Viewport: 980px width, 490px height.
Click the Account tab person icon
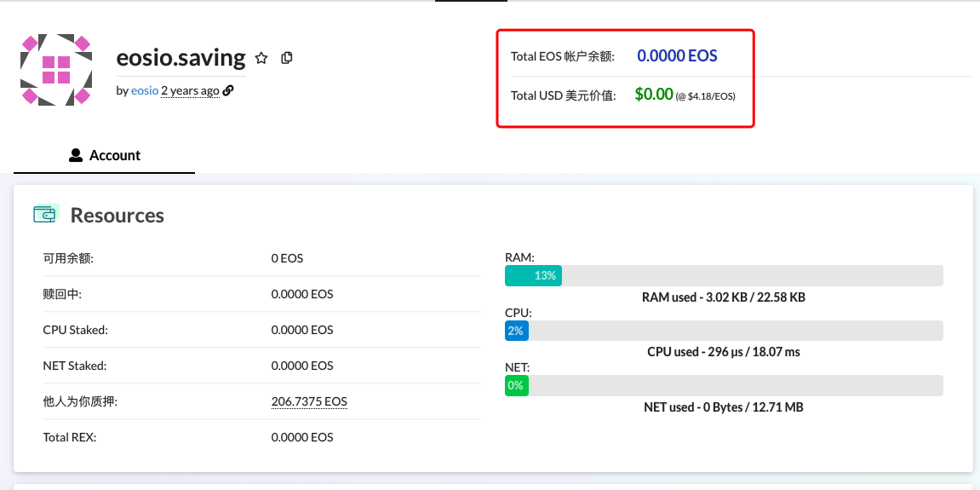point(76,155)
